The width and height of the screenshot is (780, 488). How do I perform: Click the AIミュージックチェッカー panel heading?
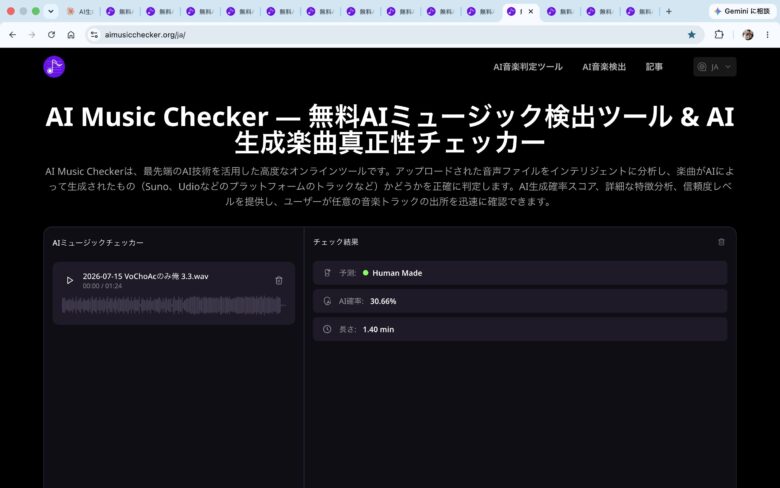[98, 243]
